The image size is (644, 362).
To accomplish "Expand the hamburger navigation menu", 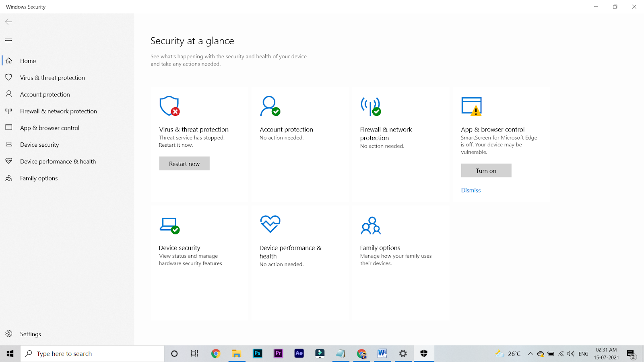I will 8,40.
